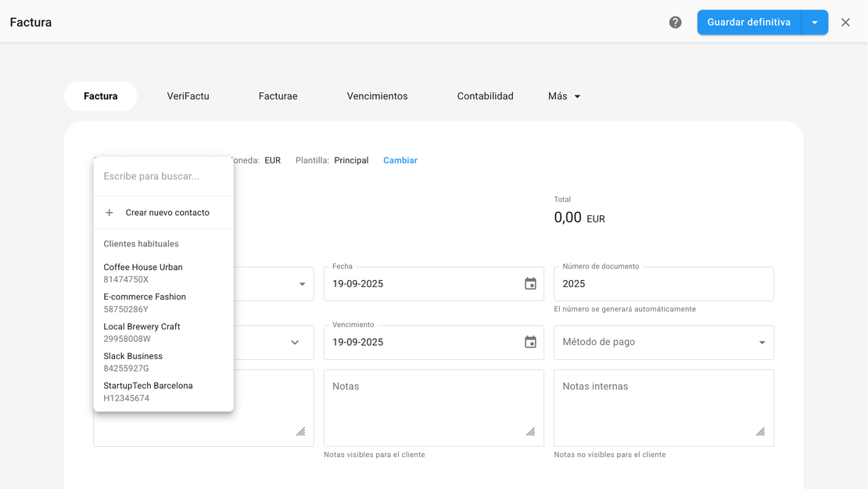Image resolution: width=868 pixels, height=489 pixels.
Task: Select E-commerce Fashion contact
Action: pos(145,303)
